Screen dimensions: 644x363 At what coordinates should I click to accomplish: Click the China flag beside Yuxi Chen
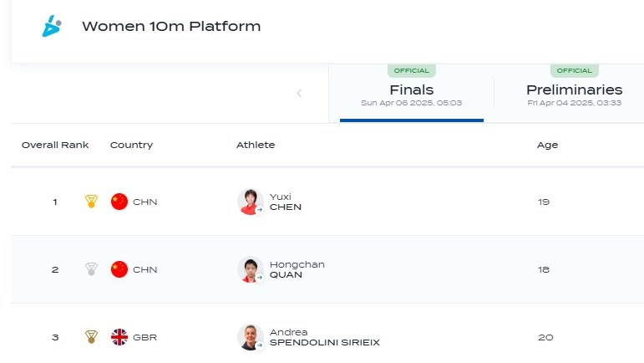pyautogui.click(x=119, y=202)
